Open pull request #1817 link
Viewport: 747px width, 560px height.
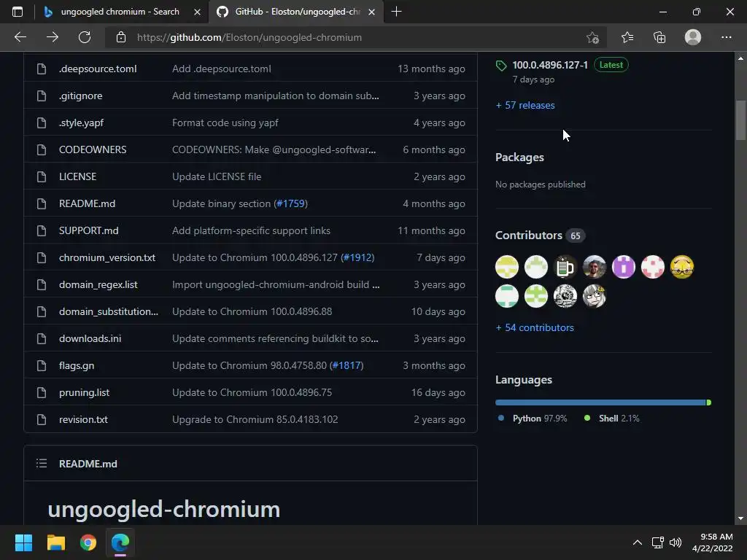coord(347,366)
